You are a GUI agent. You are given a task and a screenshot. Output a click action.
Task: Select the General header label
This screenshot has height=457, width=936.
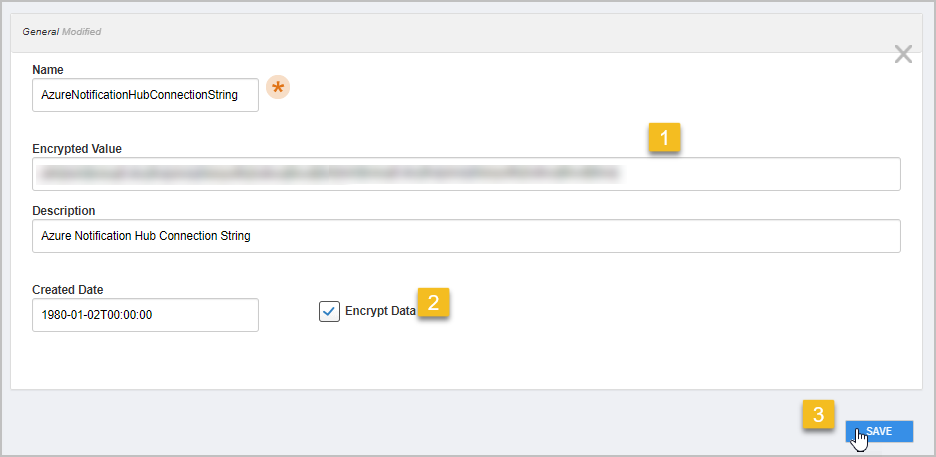coord(40,32)
